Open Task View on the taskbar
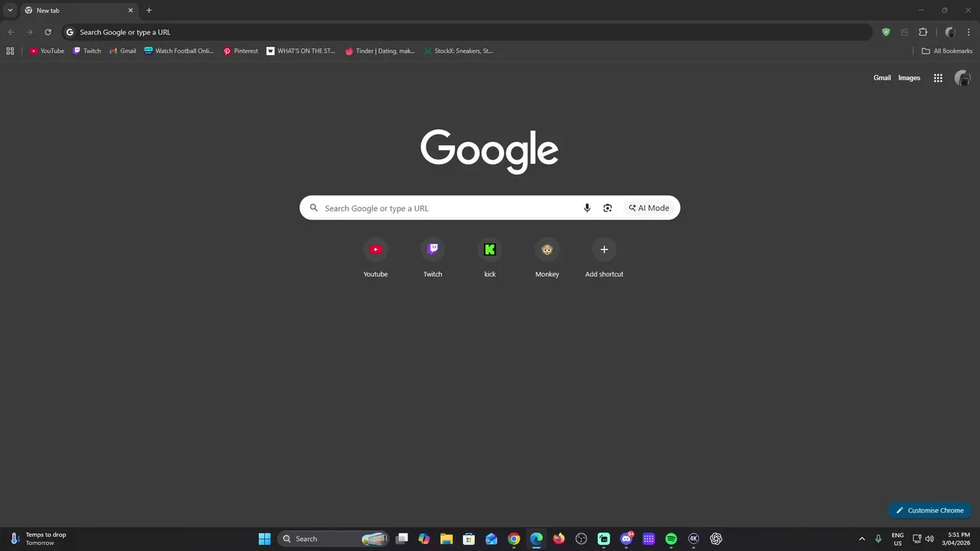 (x=402, y=539)
